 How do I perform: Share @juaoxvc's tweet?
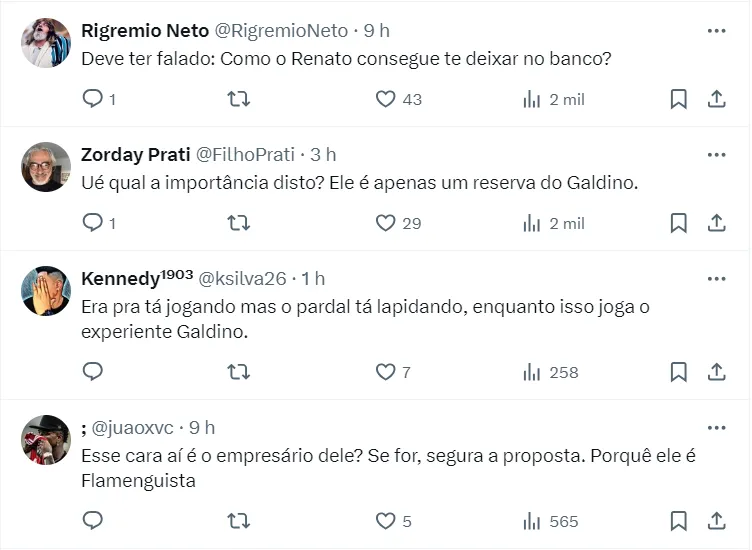(716, 521)
